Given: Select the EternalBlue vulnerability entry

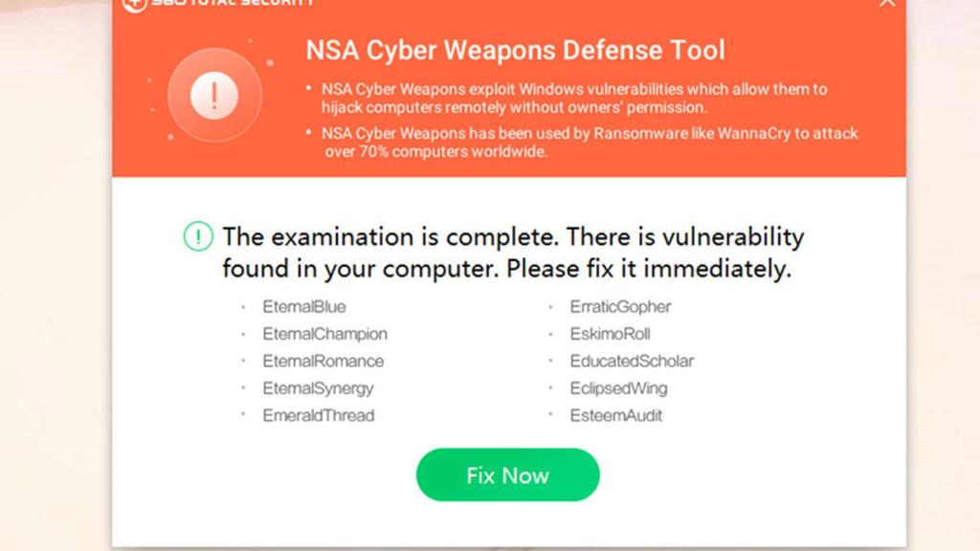Looking at the screenshot, I should click(305, 306).
